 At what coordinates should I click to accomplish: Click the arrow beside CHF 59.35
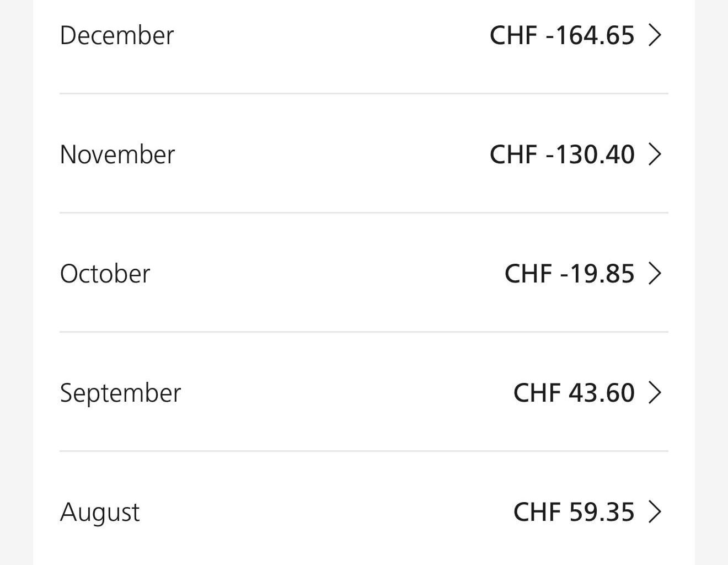[656, 511]
